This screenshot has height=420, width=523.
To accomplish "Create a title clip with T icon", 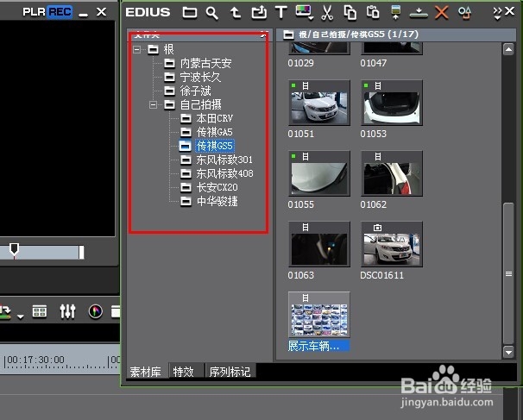I will tap(281, 12).
